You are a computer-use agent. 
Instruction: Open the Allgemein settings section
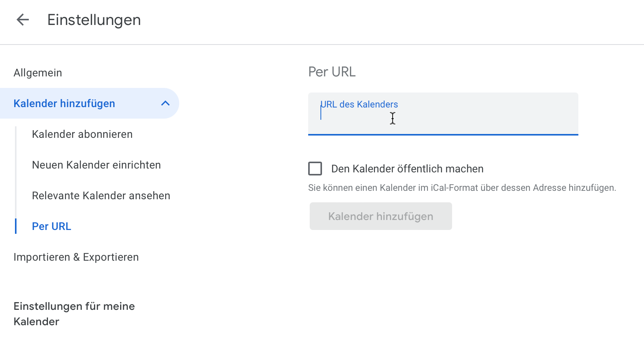(x=38, y=73)
